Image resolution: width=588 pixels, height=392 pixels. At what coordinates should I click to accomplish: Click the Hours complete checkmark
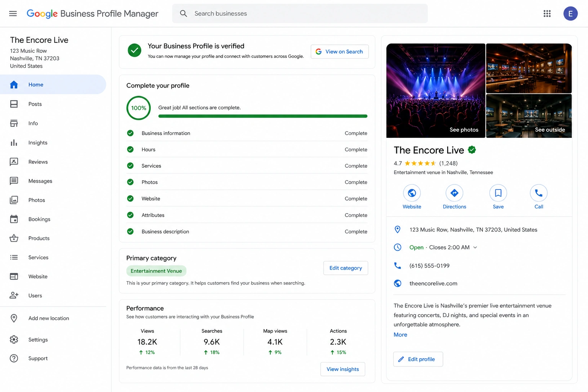(x=130, y=149)
